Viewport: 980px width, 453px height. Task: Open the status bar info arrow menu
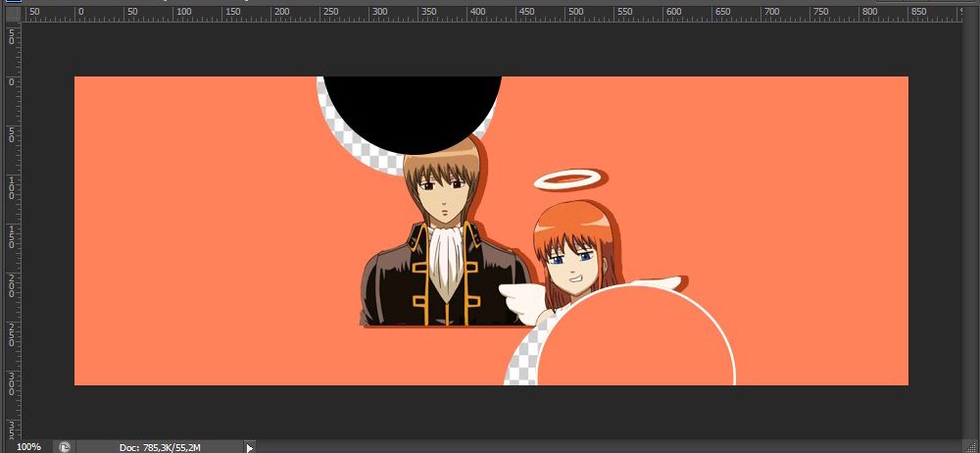[249, 447]
